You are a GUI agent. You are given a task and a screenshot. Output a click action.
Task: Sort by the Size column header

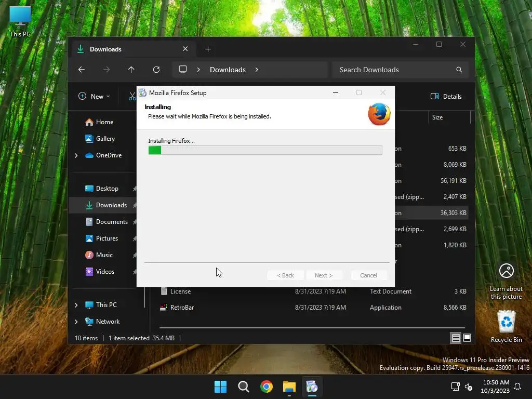coord(449,117)
